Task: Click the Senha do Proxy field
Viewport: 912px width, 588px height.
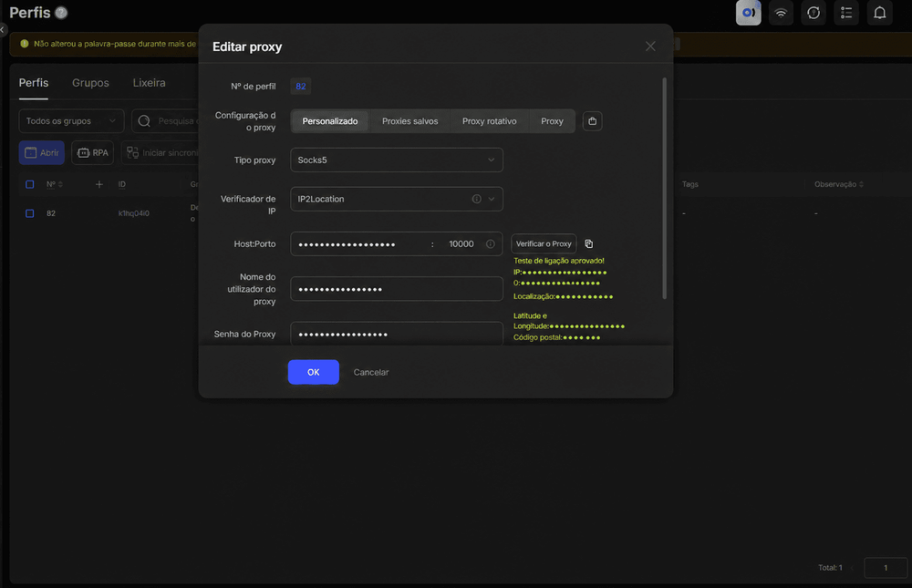Action: pyautogui.click(x=397, y=334)
